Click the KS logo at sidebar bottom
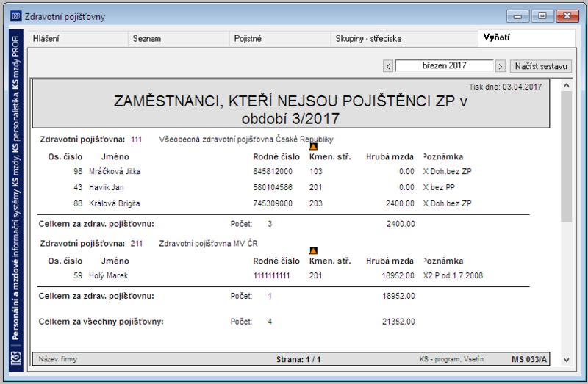Viewport: 588px width, 384px height. pyautogui.click(x=16, y=358)
